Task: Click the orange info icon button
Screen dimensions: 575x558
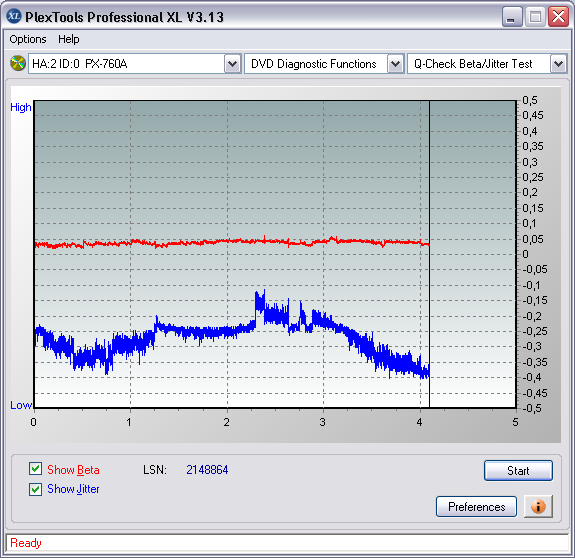Action: 538,507
